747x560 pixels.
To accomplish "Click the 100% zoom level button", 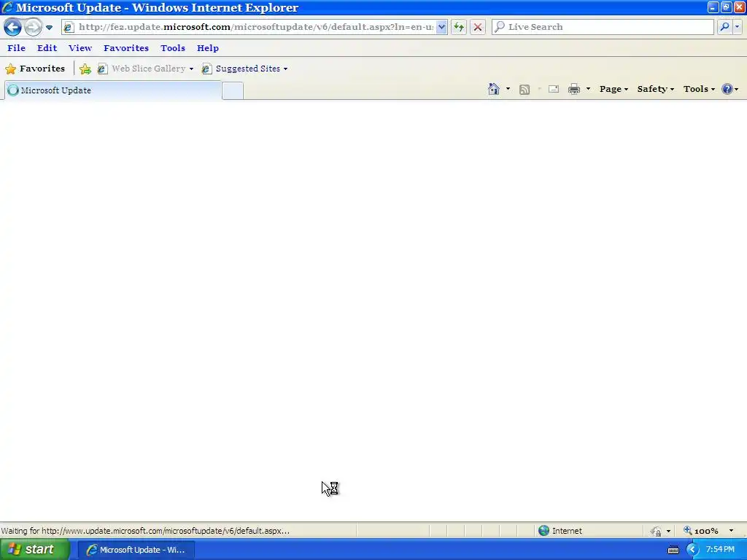I will [x=701, y=531].
